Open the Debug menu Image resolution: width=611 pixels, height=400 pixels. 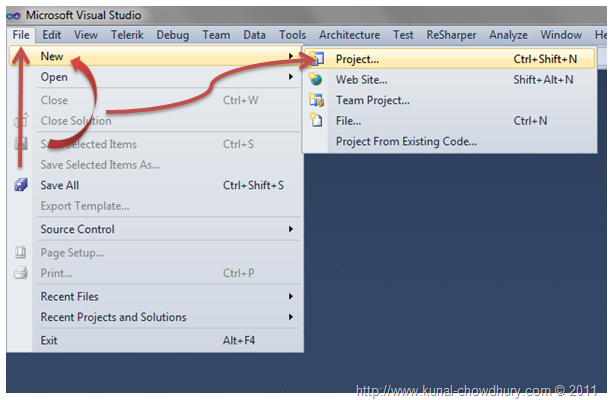pyautogui.click(x=172, y=35)
